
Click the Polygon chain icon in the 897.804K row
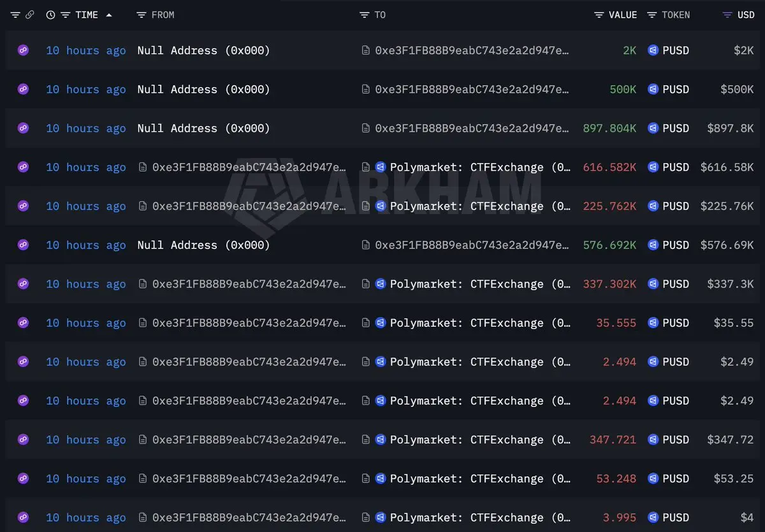tap(24, 128)
